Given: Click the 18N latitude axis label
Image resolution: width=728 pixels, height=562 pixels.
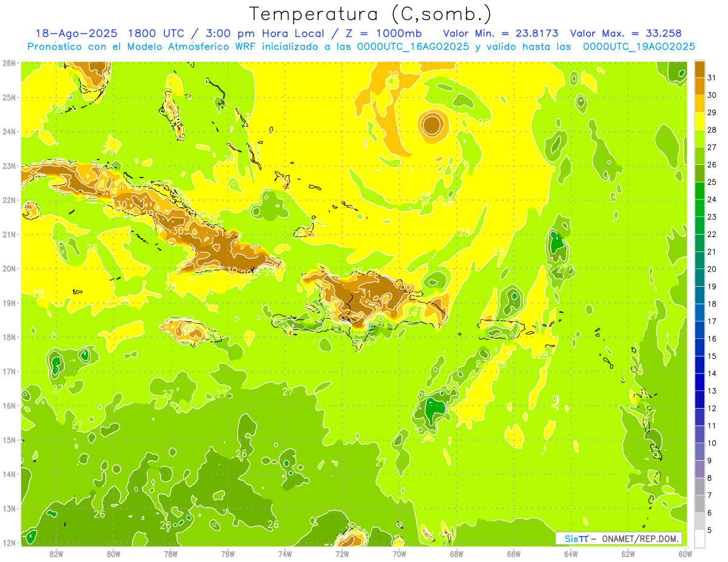Looking at the screenshot, I should point(9,337).
